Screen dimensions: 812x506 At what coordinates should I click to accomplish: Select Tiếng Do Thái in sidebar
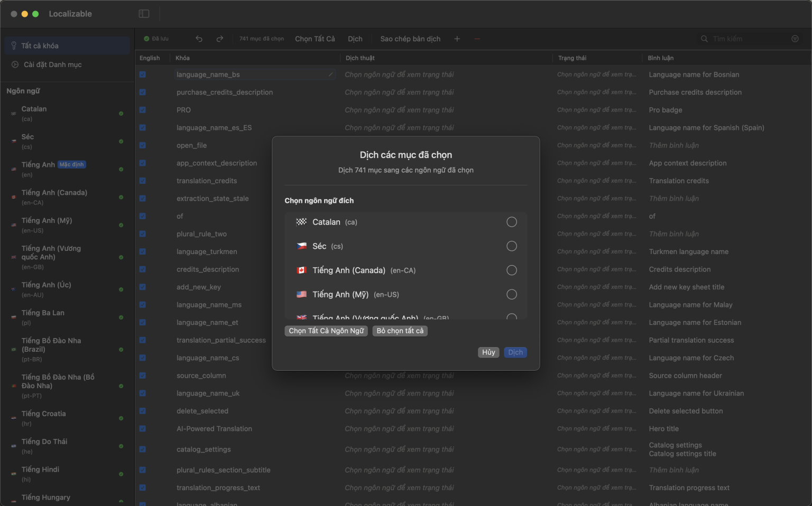pos(67,446)
